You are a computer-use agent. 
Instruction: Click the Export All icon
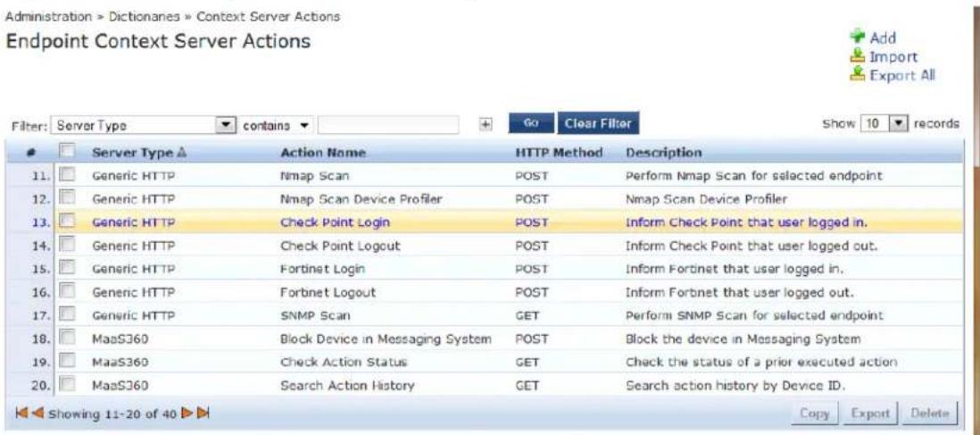click(x=858, y=75)
